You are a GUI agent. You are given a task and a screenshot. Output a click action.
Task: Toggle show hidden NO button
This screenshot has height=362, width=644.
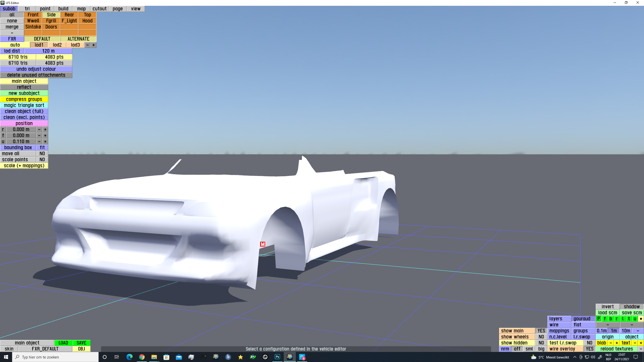click(541, 343)
